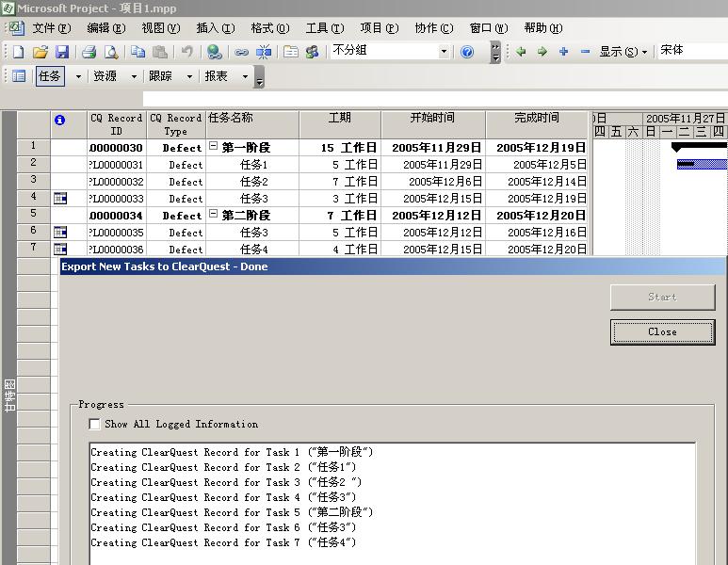Click the Link Tasks chain icon
Screen dimensions: 728x565
(x=241, y=52)
